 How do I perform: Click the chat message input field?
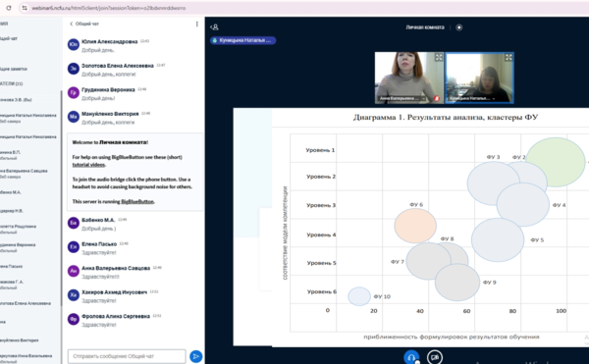[127, 356]
